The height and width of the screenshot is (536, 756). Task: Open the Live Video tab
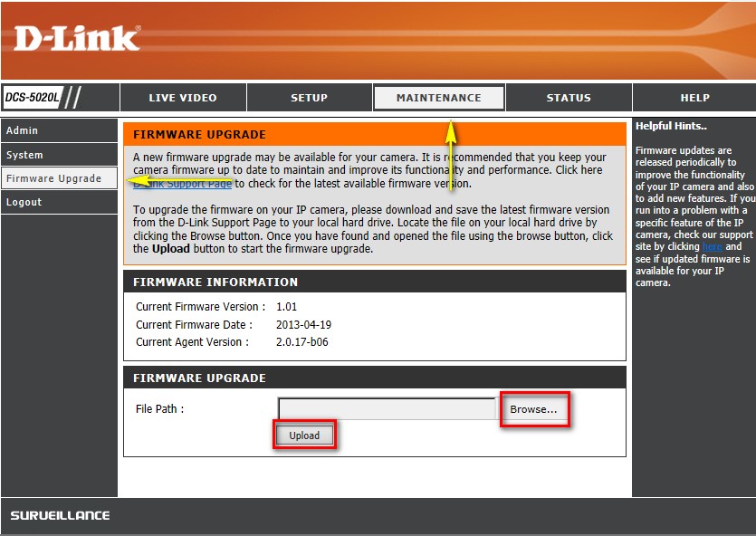(x=183, y=98)
